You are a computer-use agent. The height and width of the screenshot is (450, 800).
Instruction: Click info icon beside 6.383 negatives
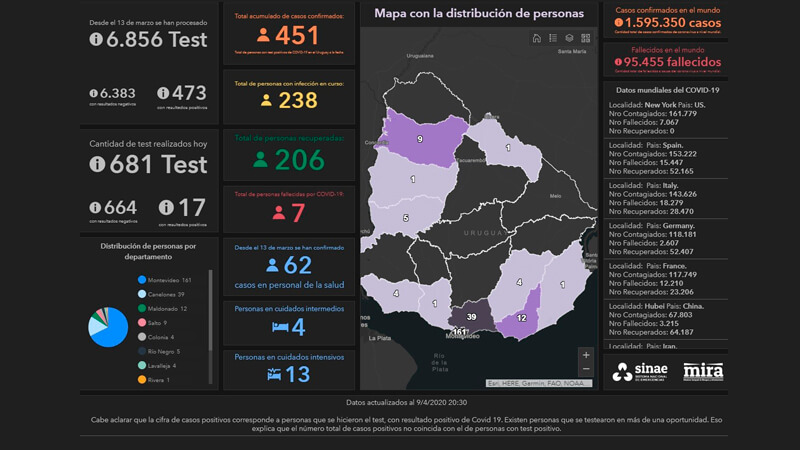[93, 93]
